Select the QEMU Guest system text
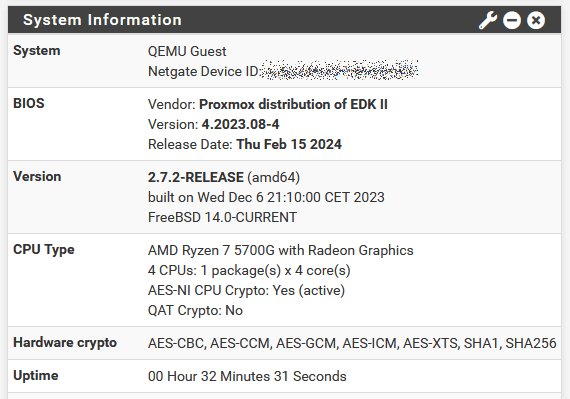 click(x=187, y=51)
